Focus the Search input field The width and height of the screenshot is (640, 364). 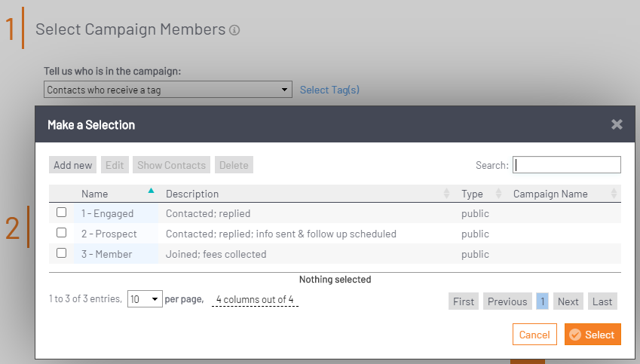pyautogui.click(x=567, y=165)
